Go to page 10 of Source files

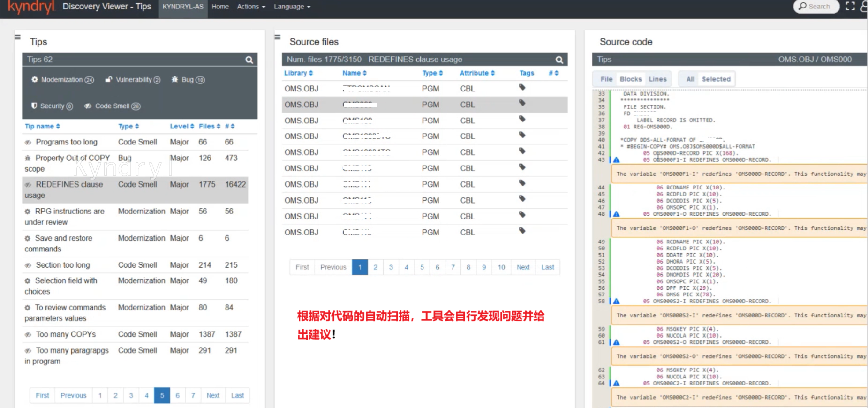[501, 267]
